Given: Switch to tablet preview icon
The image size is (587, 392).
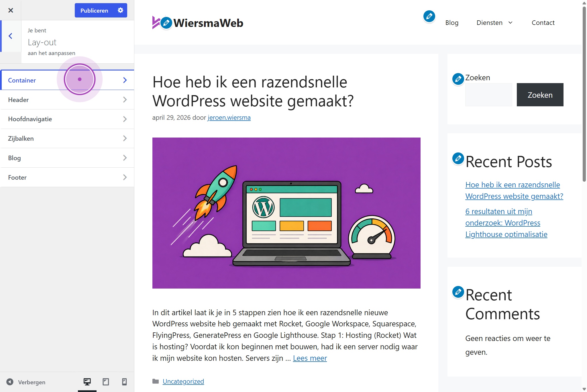Looking at the screenshot, I should coord(106,382).
